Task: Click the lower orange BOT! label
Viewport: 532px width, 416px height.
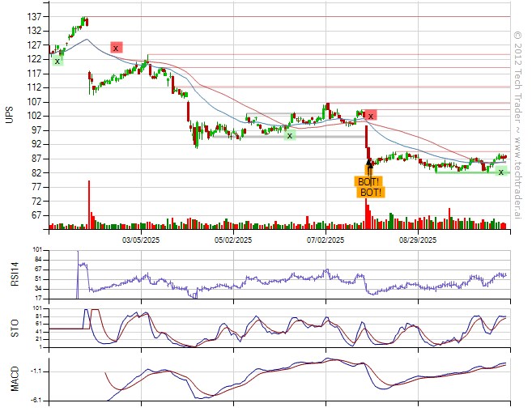Action: coord(372,193)
